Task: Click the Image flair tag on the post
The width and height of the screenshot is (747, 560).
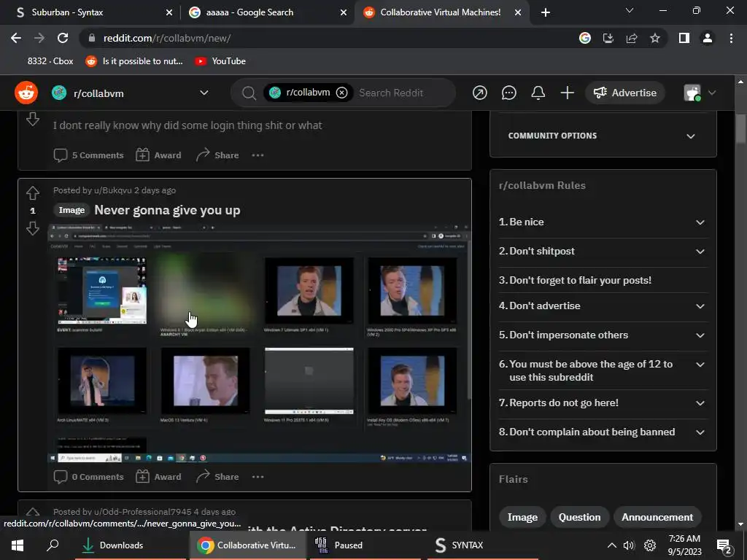Action: tap(71, 210)
